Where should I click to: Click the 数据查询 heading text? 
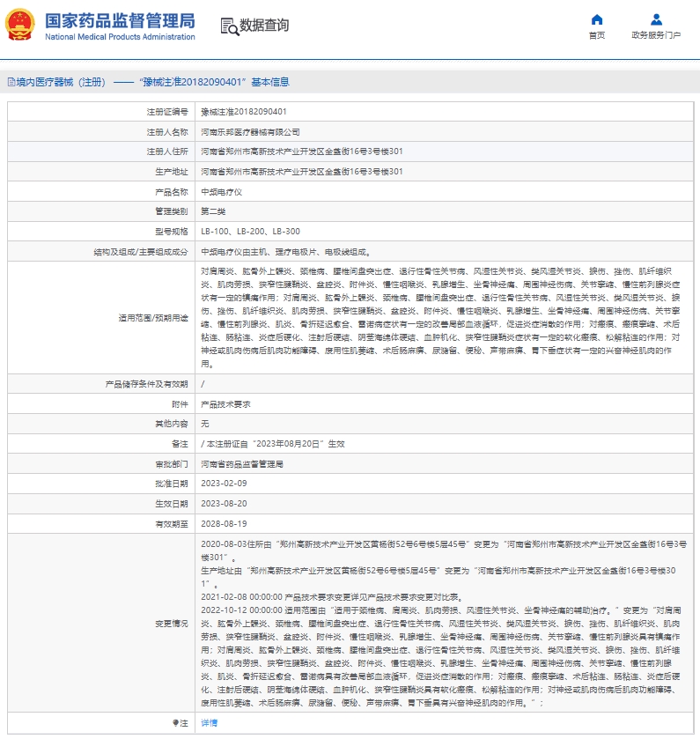[264, 26]
